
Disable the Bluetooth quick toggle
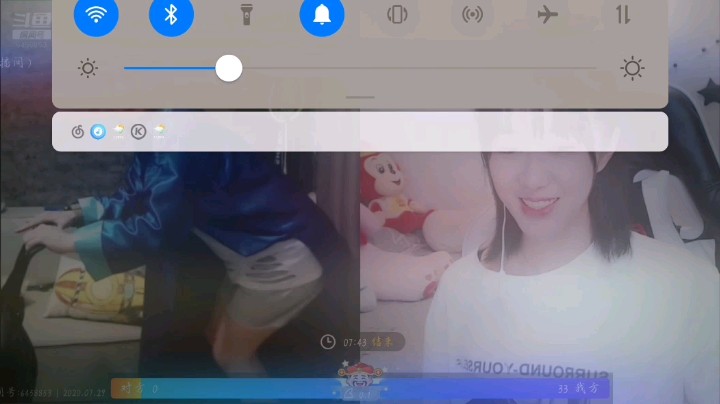click(x=171, y=14)
